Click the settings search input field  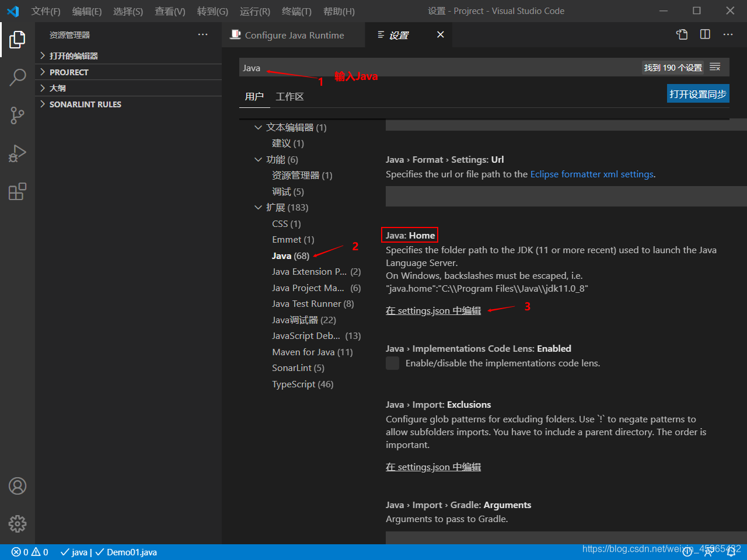[x=438, y=68]
